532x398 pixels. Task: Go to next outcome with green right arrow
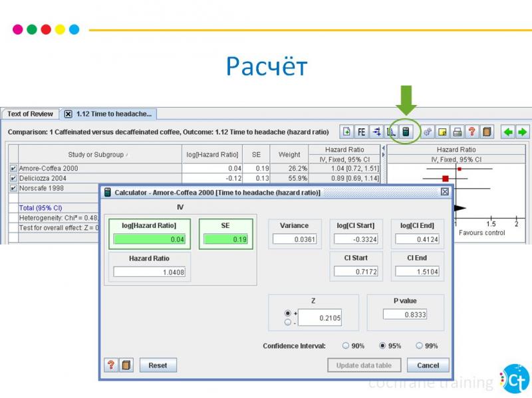click(523, 132)
